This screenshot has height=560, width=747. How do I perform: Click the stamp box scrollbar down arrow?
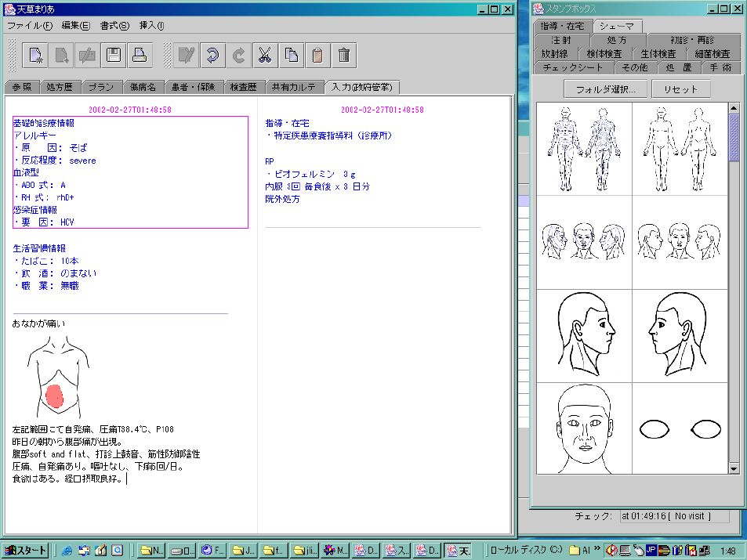pyautogui.click(x=734, y=468)
